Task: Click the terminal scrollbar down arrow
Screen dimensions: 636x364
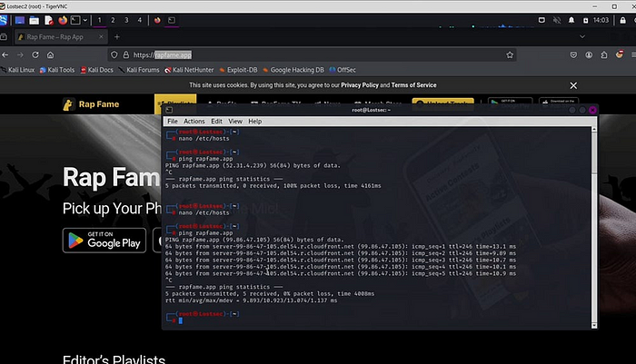Action: [x=594, y=326]
